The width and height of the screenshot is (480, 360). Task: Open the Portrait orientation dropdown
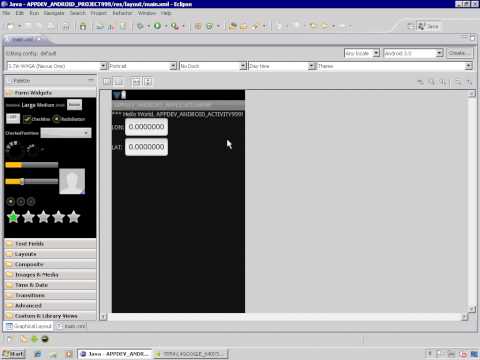tap(142, 66)
